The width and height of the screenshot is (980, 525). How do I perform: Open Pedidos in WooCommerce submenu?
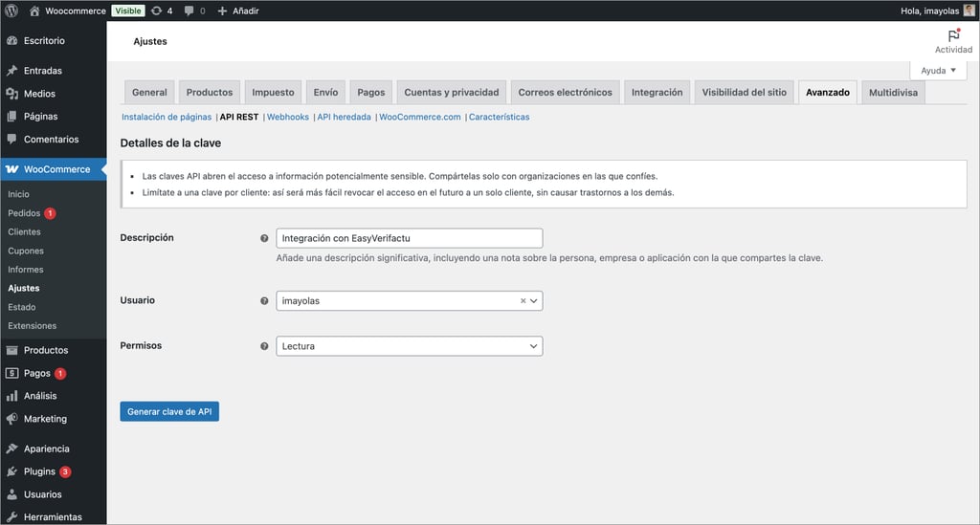(24, 213)
